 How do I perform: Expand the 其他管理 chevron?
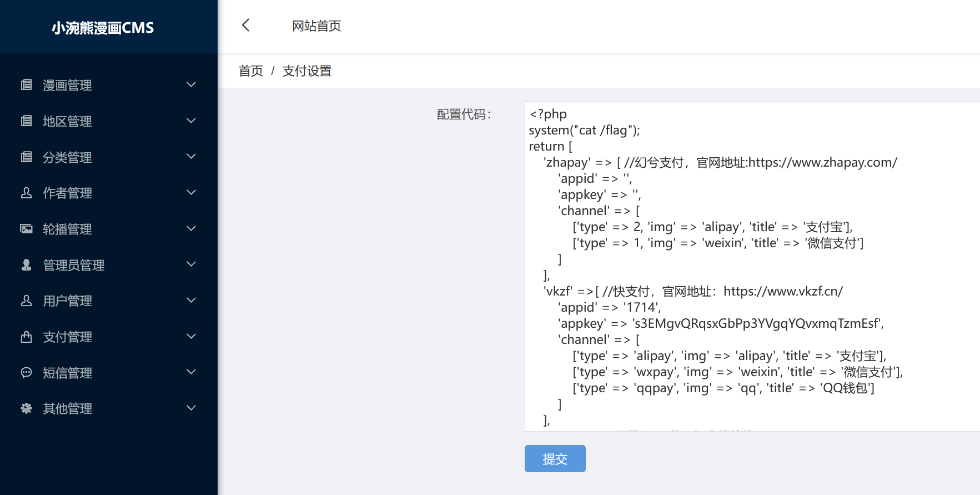[191, 408]
